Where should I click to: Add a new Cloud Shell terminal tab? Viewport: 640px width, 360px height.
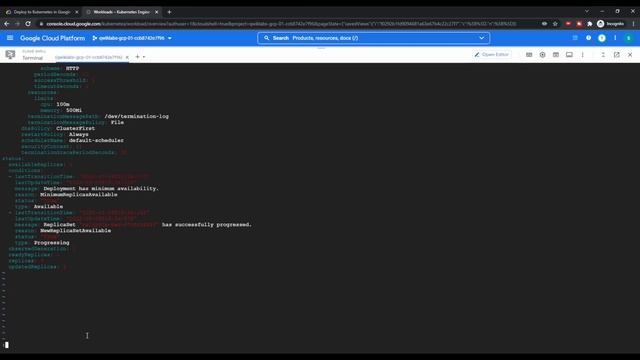tap(137, 57)
